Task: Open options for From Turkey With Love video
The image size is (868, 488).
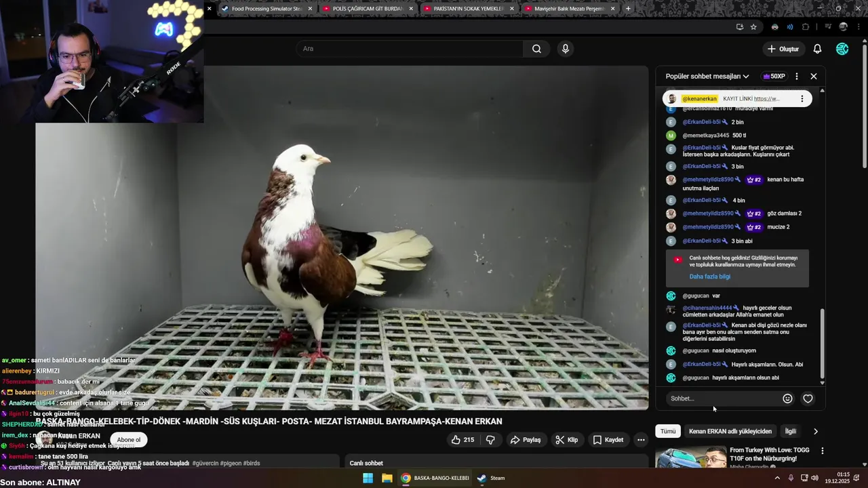Action: click(x=823, y=451)
